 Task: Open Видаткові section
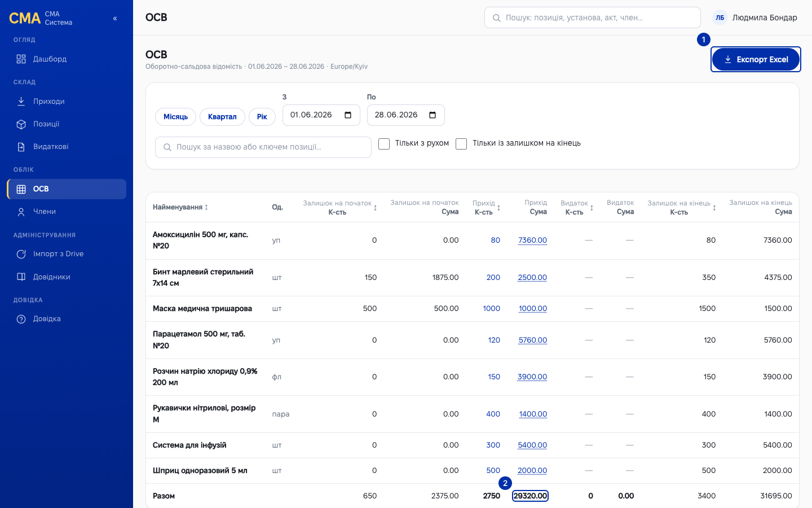click(67, 146)
